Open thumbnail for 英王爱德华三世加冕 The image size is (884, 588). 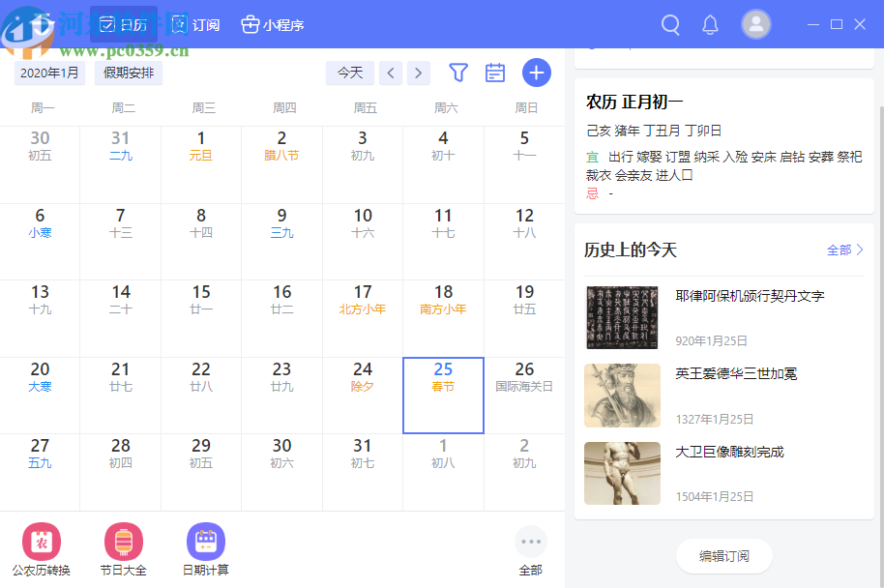point(622,396)
